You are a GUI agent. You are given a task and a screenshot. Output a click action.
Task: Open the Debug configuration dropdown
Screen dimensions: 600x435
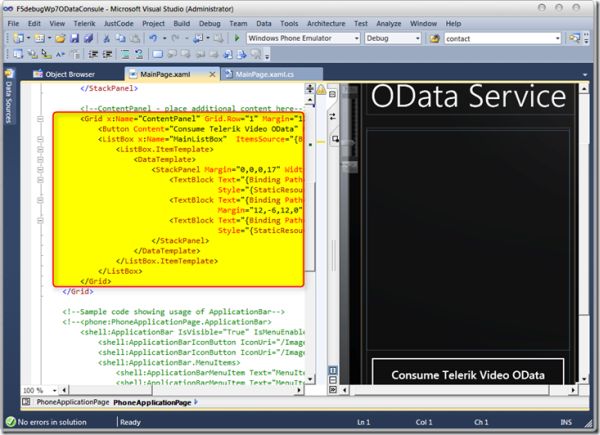[417, 38]
